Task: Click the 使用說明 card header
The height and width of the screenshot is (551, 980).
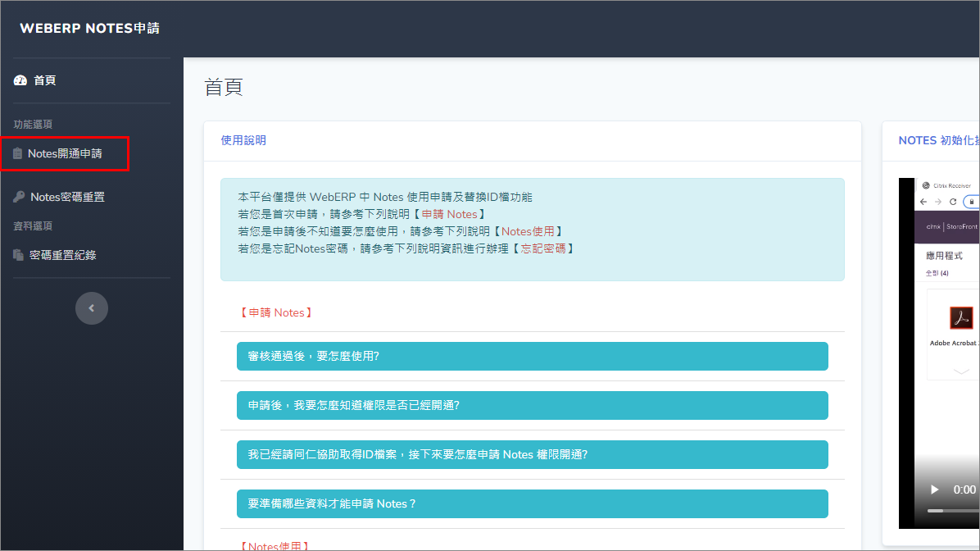Action: [243, 140]
